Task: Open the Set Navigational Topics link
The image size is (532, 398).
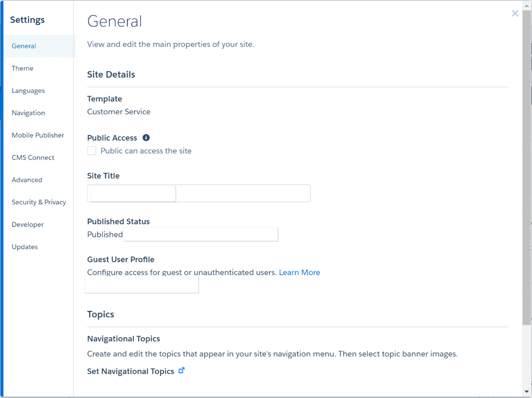Action: (x=131, y=371)
